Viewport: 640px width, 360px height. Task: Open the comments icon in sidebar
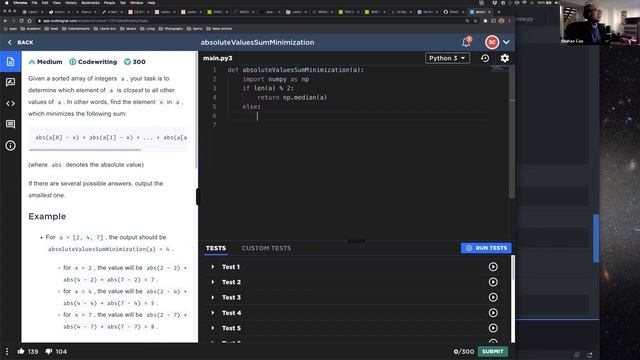[10, 124]
